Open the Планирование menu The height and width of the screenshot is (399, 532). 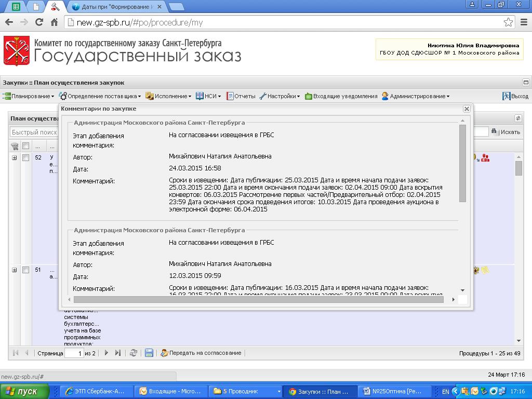point(29,96)
